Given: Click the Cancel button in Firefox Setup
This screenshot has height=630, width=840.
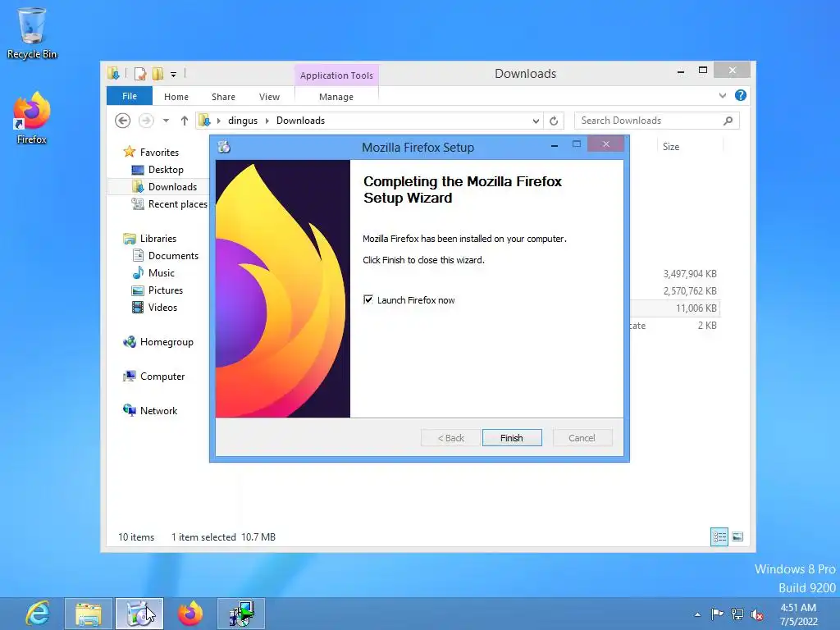Looking at the screenshot, I should (x=582, y=438).
